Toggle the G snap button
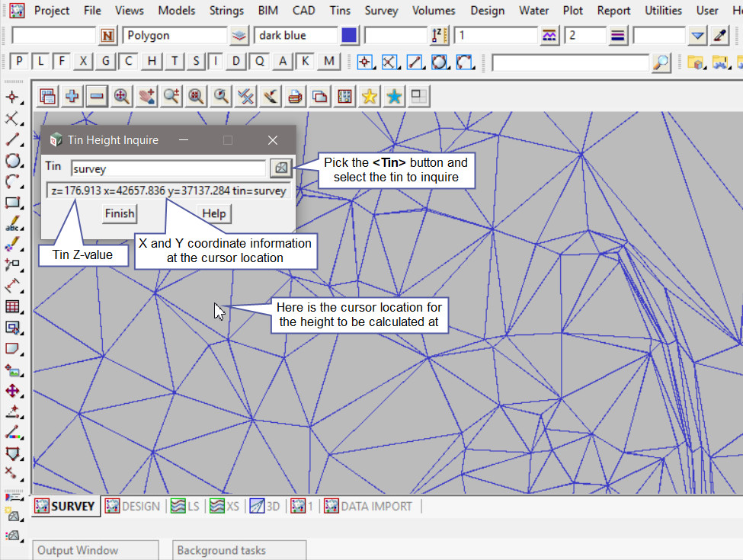The image size is (743, 560). tap(106, 62)
